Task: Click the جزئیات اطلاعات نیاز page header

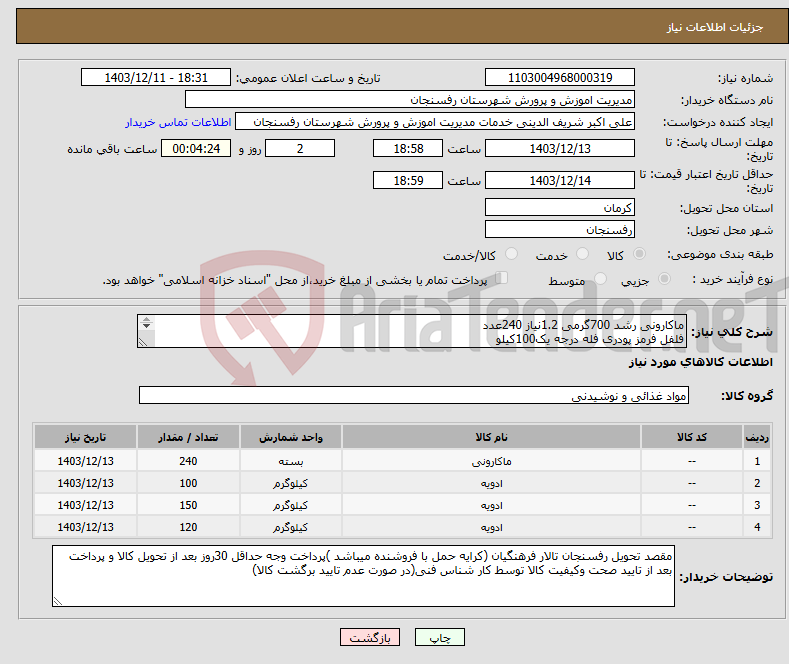Action: coord(715,27)
